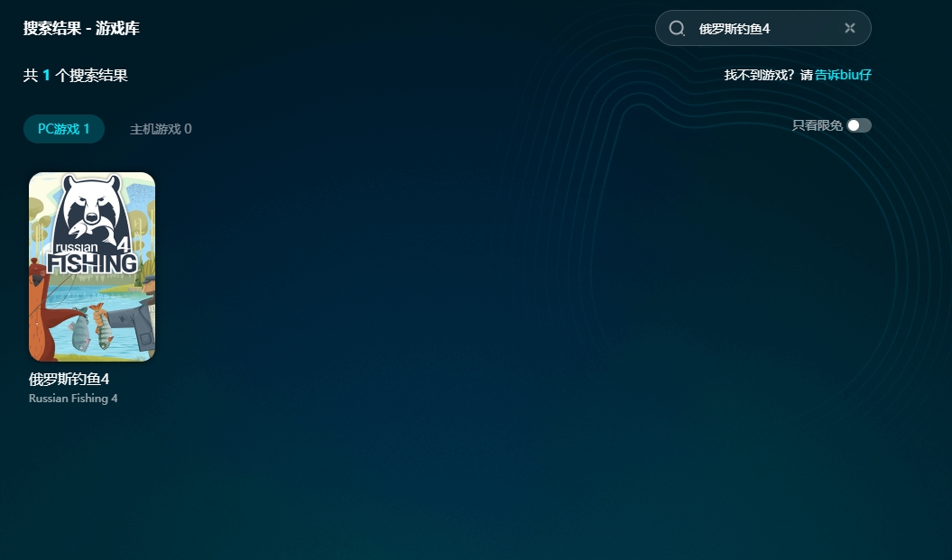
Task: Toggle the 只看限免 switch
Action: (x=859, y=125)
